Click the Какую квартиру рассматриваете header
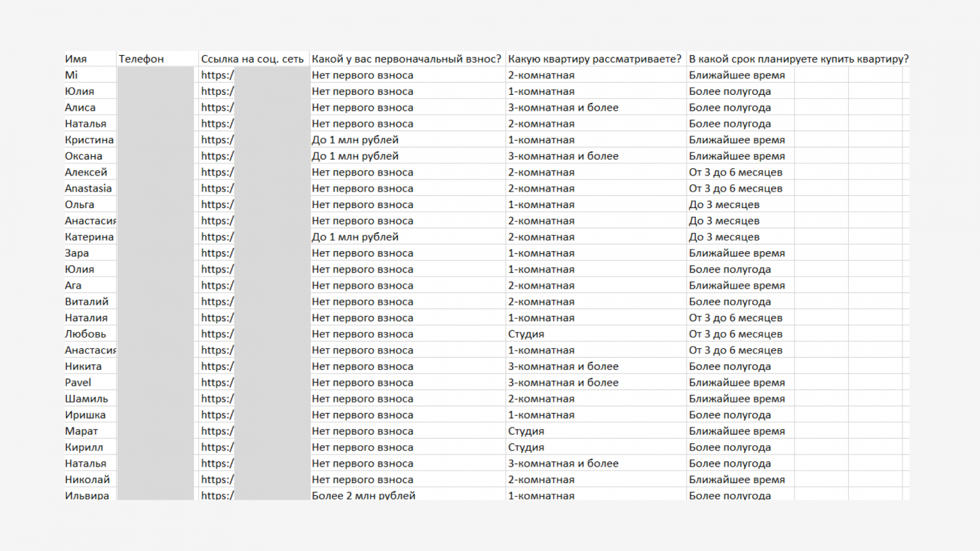The width and height of the screenshot is (980, 551). click(x=594, y=59)
